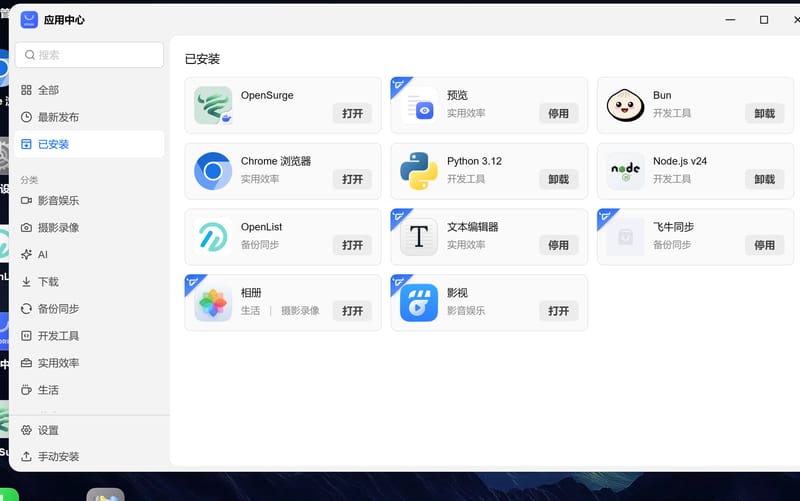The width and height of the screenshot is (800, 501).
Task: Filter by 实用效率 category
Action: (x=89, y=363)
